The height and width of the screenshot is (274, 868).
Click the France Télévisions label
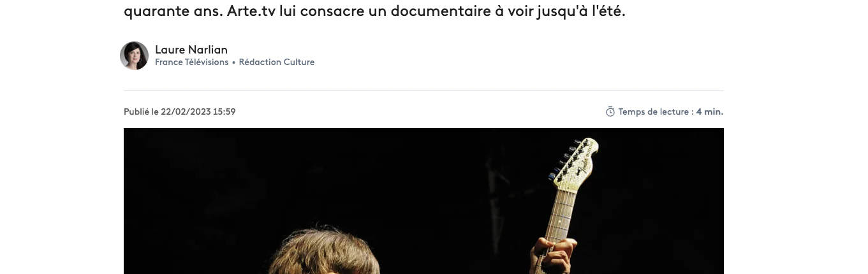[191, 62]
